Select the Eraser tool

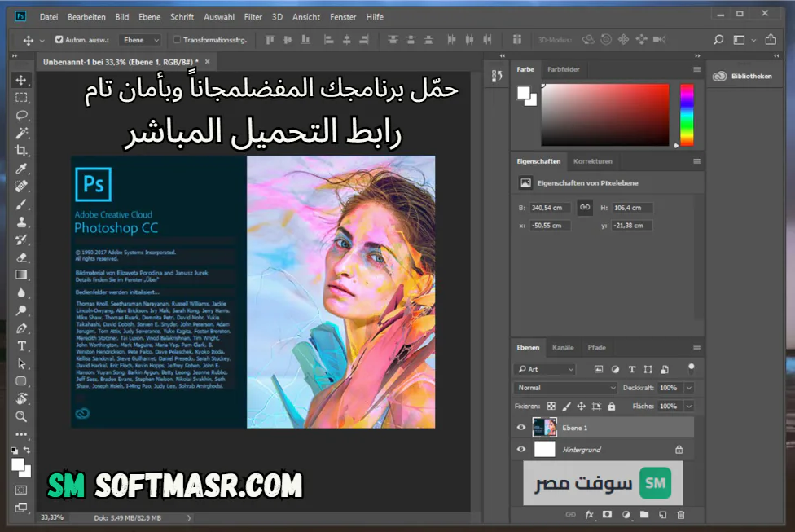tap(21, 257)
